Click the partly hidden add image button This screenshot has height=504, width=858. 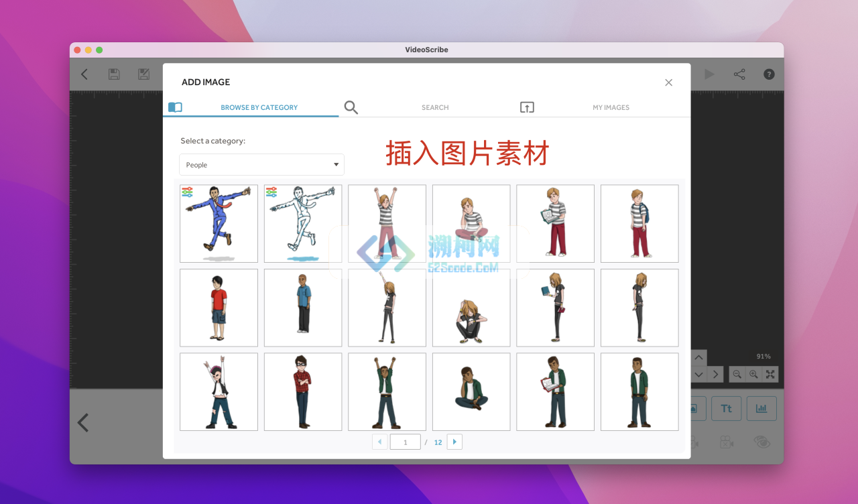pyautogui.click(x=698, y=408)
